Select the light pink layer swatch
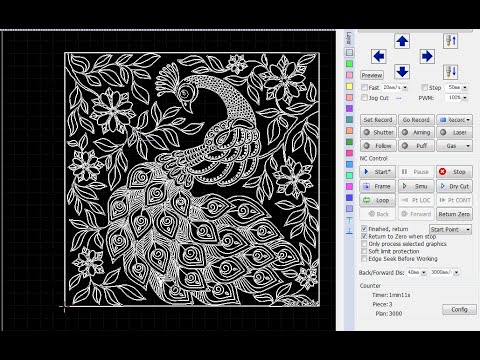 [349, 75]
